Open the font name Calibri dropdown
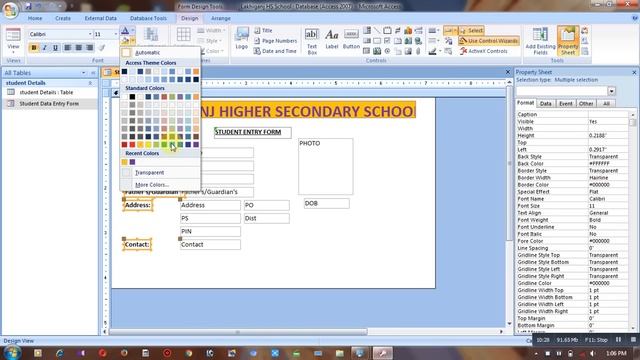The height and width of the screenshot is (360, 640). [90, 34]
